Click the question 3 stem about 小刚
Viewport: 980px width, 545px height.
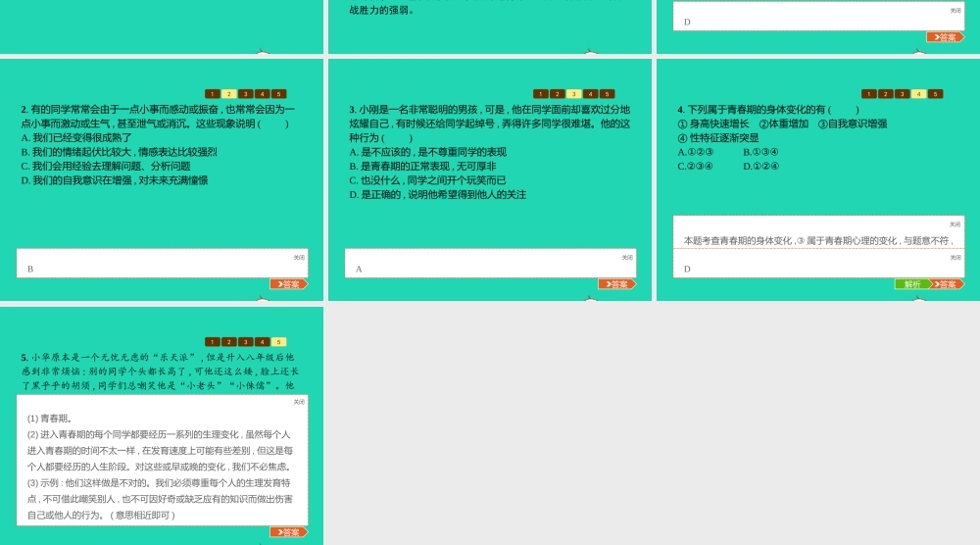(x=489, y=124)
